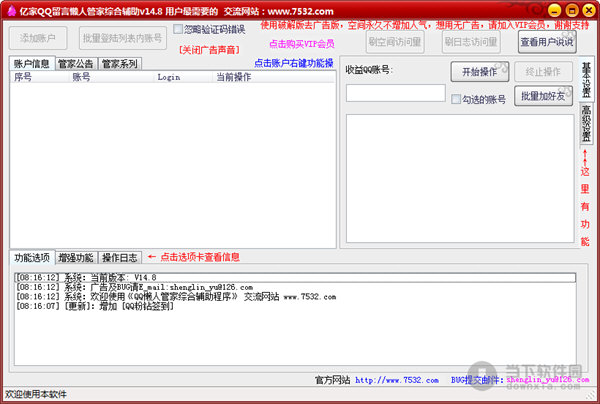Focus the 收益QQ账号 input field
Screen dimensions: 600x404
(396, 93)
